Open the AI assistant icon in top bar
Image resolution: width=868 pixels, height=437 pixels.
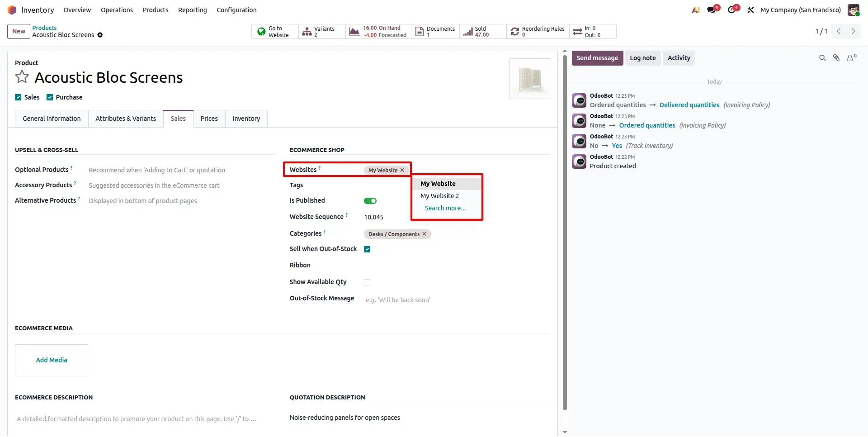[x=696, y=10]
